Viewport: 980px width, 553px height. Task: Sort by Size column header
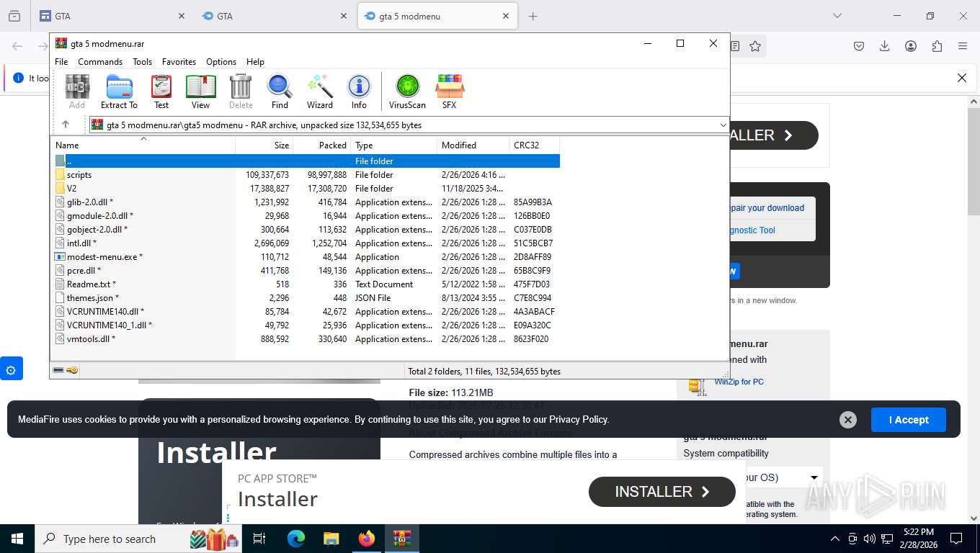[x=264, y=145]
